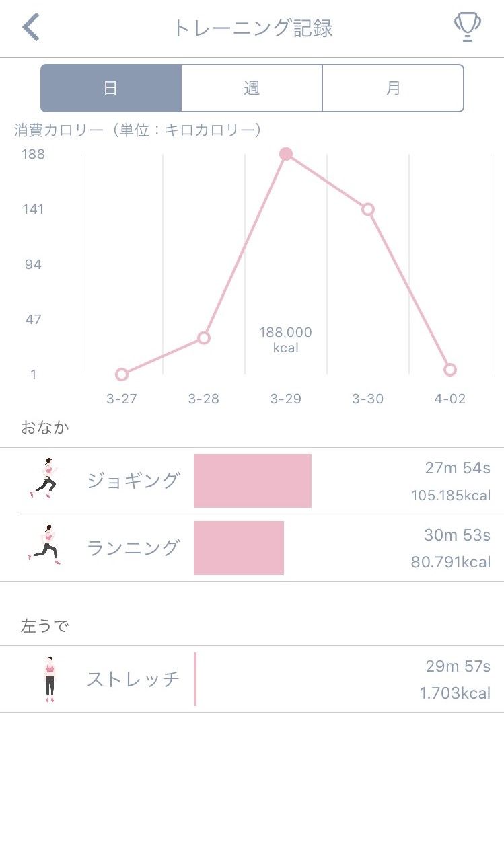
Task: Open the ストレッチ exercise label
Action: (x=133, y=679)
